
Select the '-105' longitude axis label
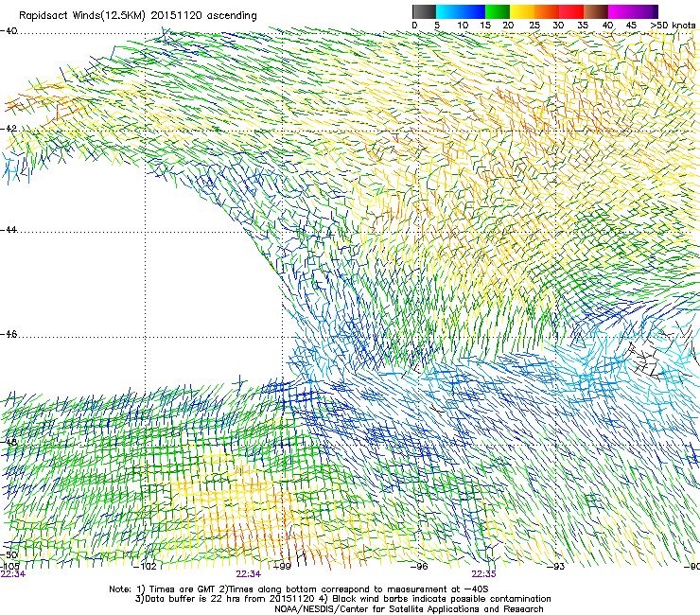tap(9, 566)
